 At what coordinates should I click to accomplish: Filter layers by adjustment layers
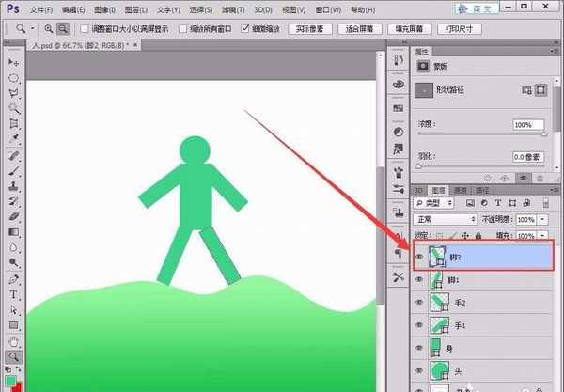pyautogui.click(x=484, y=203)
